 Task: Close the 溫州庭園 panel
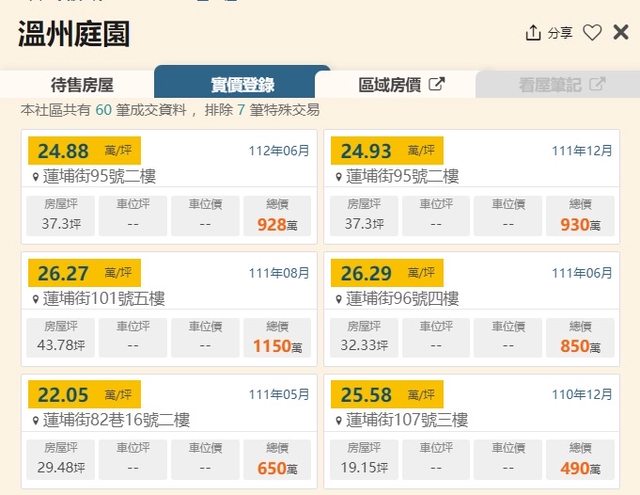[x=621, y=32]
